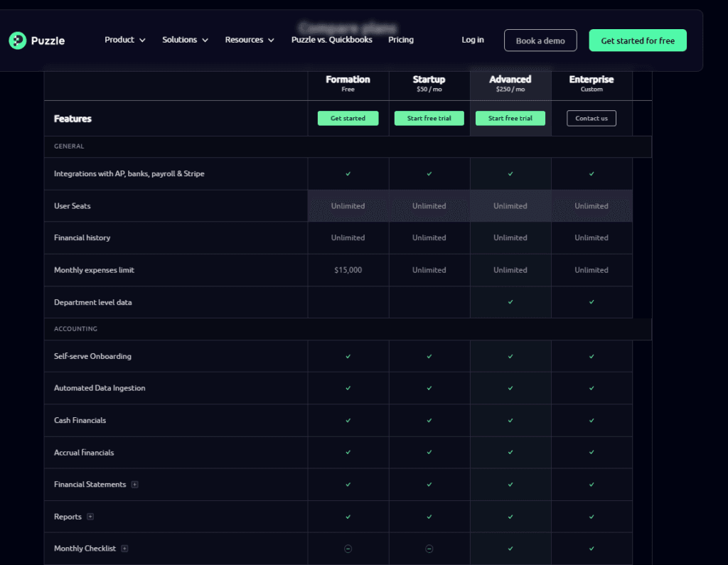Start free trial for Advanced plan
The image size is (728, 565).
(510, 119)
